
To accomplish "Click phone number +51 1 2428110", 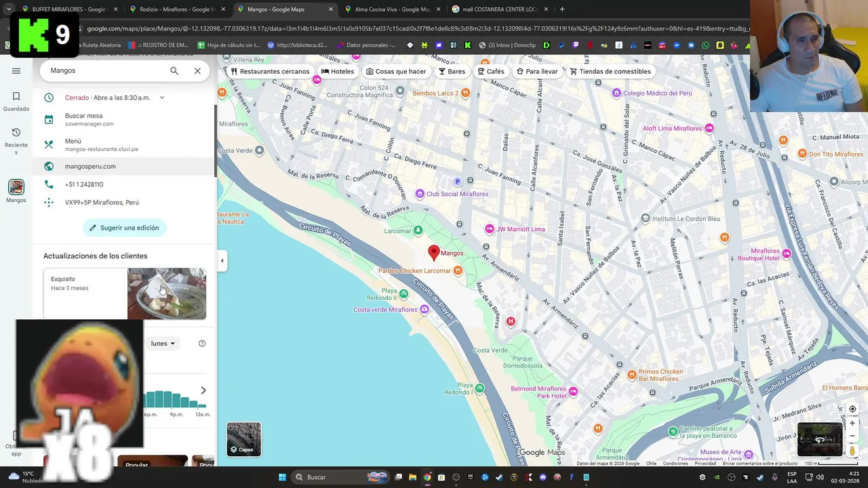I will tap(125, 184).
